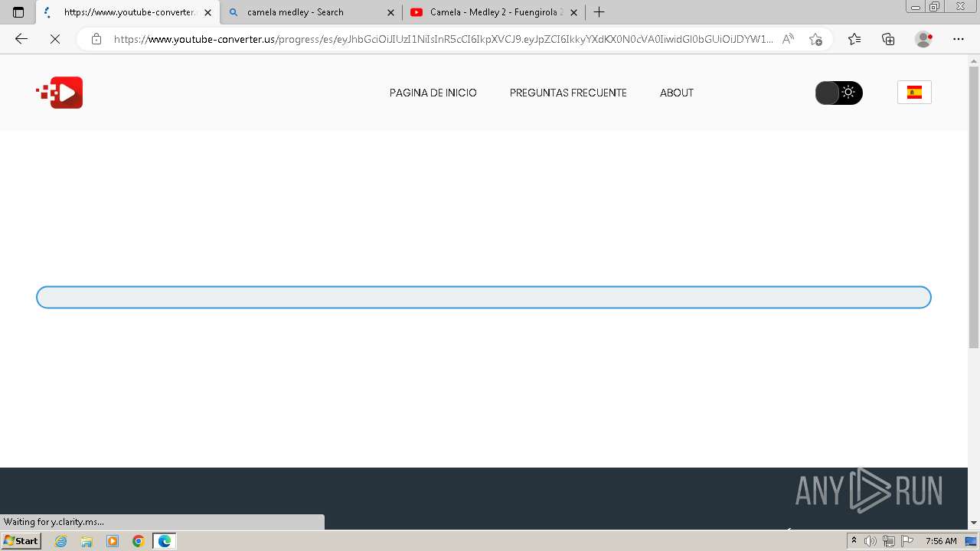Open the tab actions menu icon

tap(18, 12)
